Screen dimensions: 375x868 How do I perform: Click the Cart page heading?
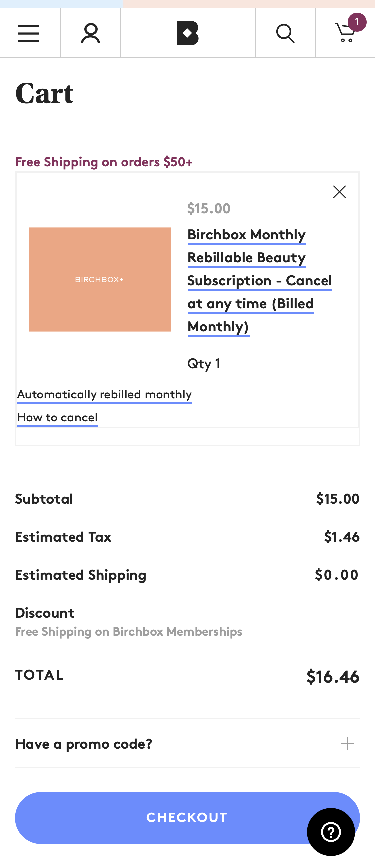44,94
